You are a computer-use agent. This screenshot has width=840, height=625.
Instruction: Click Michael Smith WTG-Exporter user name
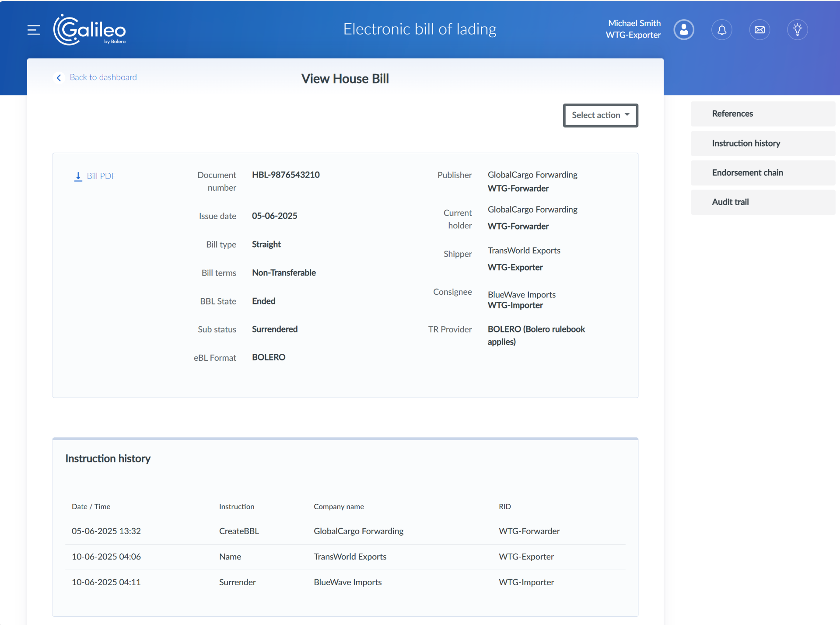pyautogui.click(x=633, y=29)
